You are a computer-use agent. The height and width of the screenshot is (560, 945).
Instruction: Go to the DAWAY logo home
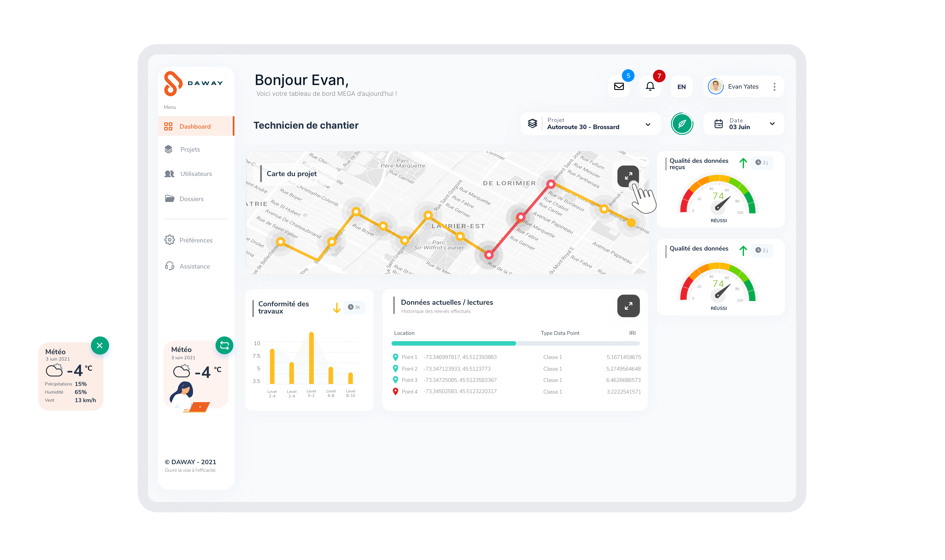193,83
